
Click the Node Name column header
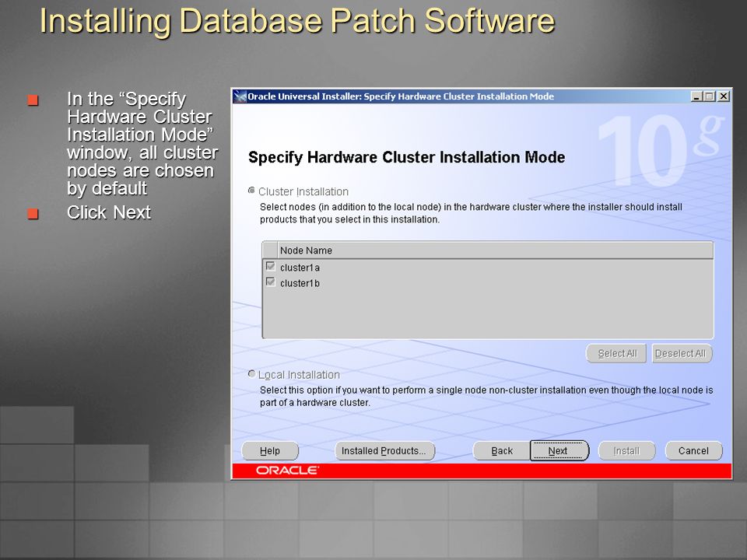point(495,250)
